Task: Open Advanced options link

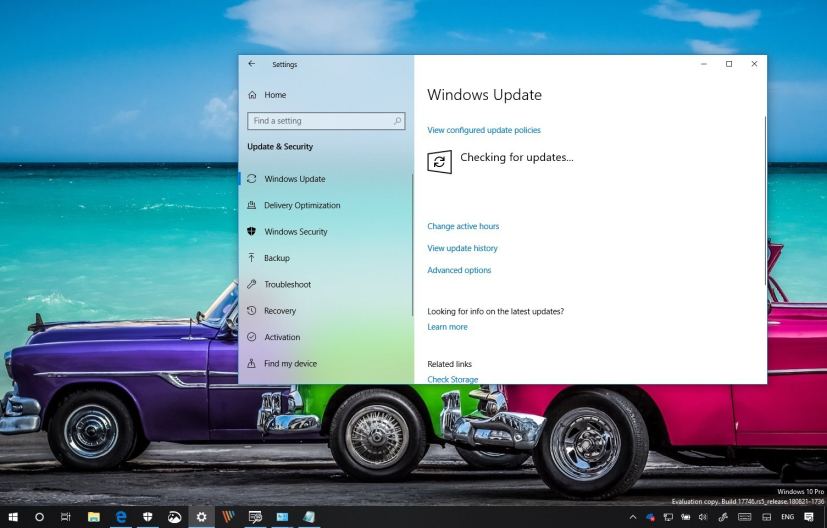Action: coord(459,270)
